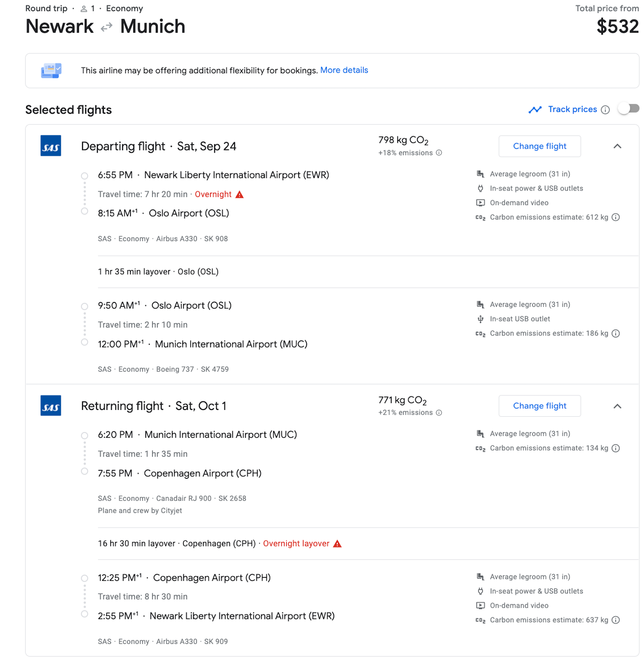644x662 pixels.
Task: Collapse the departing flight details chevron
Action: (617, 146)
